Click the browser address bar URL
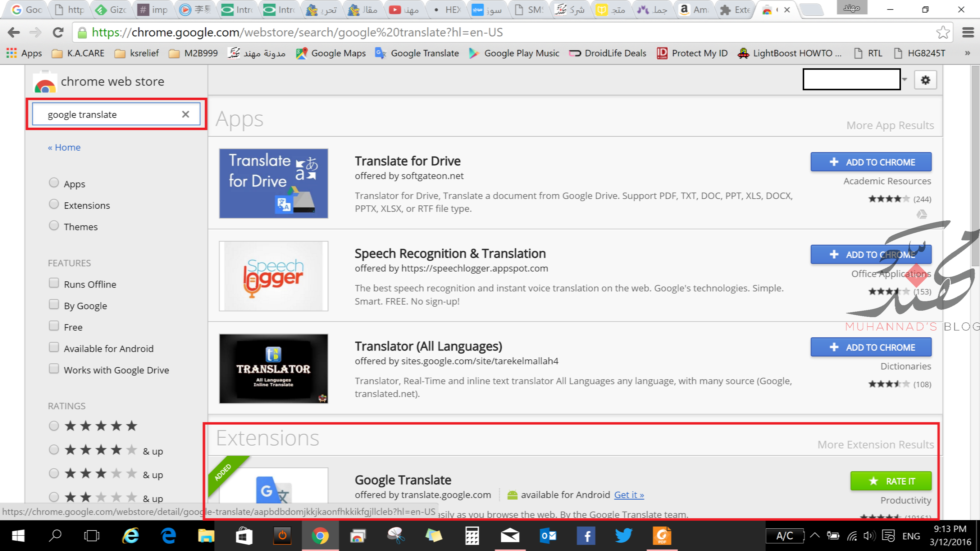This screenshot has width=980, height=551. point(297,32)
